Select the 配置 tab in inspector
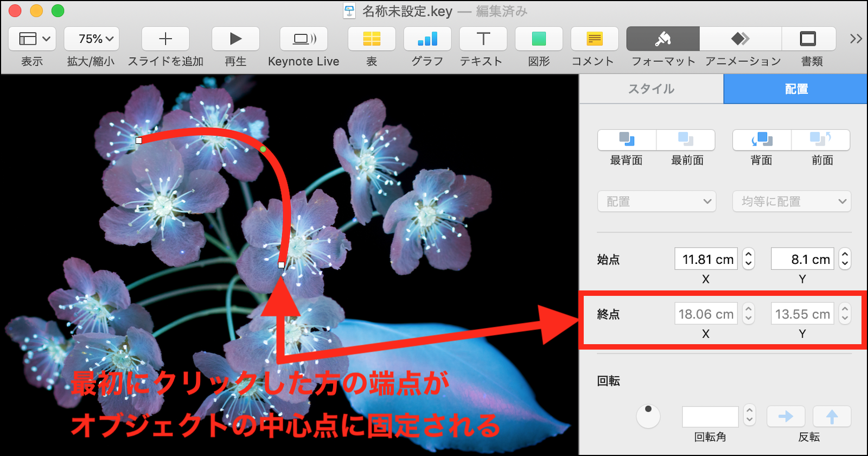 tap(796, 89)
